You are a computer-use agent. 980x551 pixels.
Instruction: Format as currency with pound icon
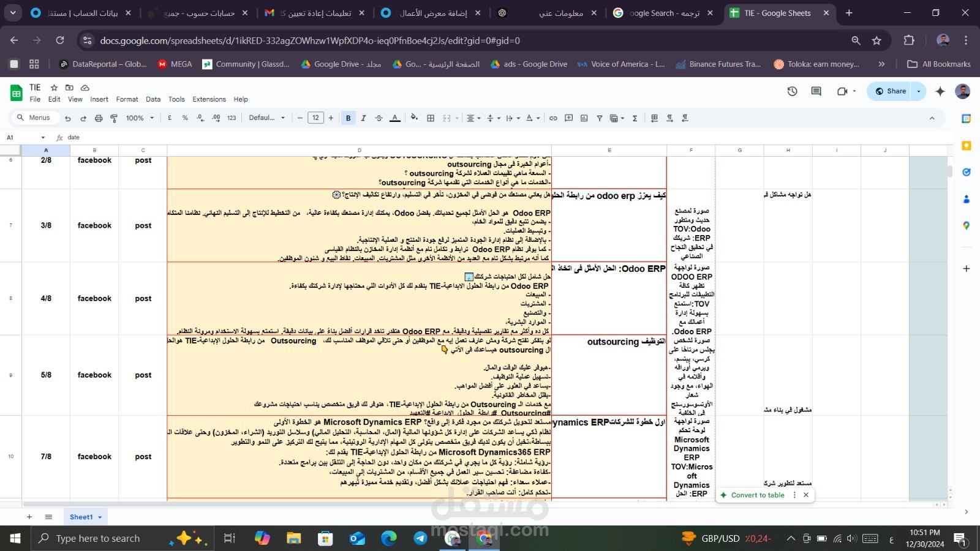pos(170,118)
